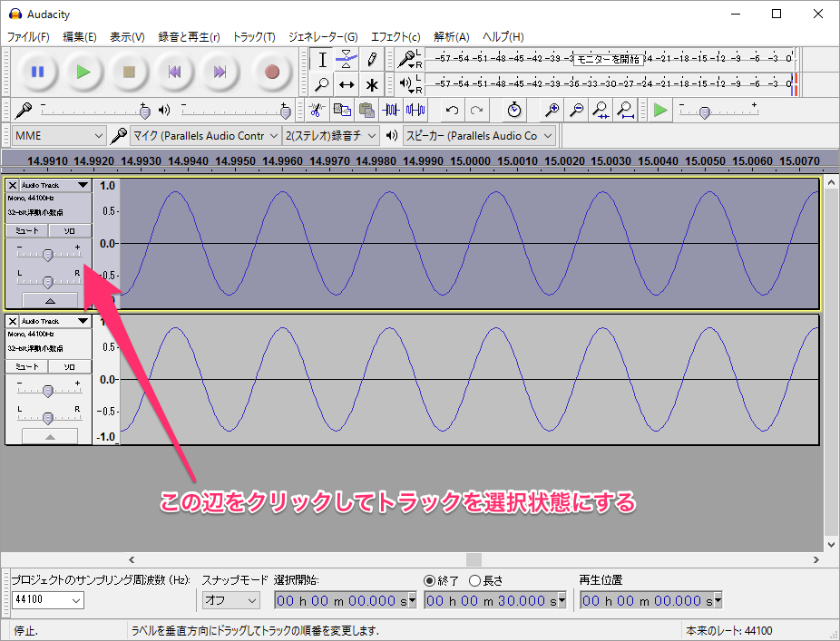Viewport: 840px width, 641px height.
Task: Open the microphone recording device dropdown
Action: pyautogui.click(x=206, y=136)
